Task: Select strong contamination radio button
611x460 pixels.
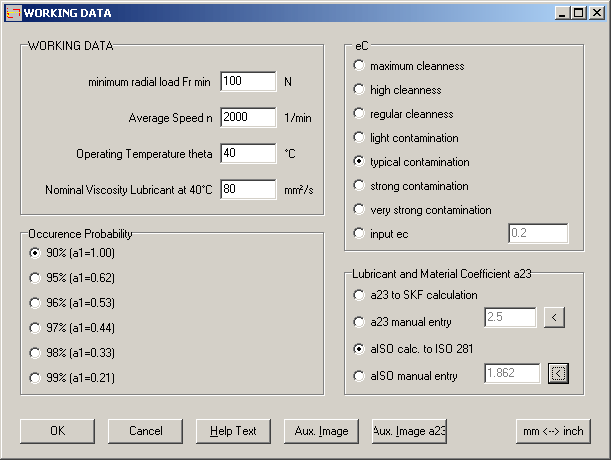Action: (359, 186)
